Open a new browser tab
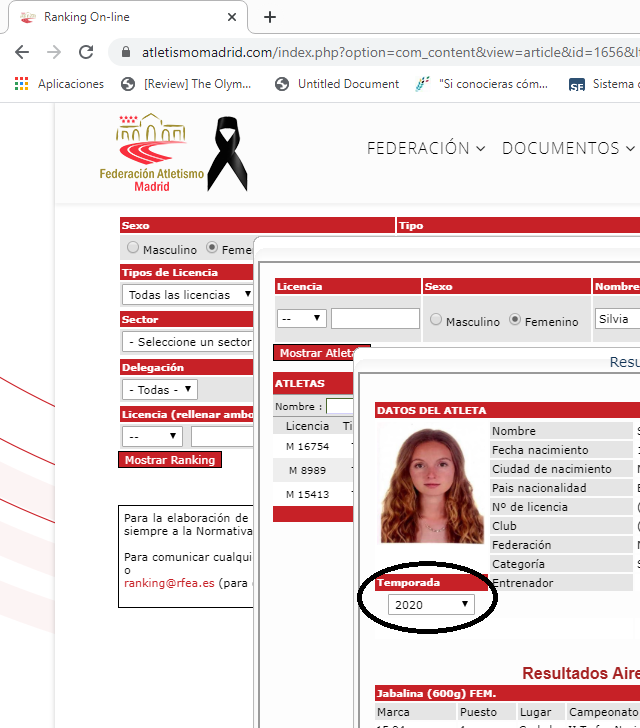The image size is (640, 728). click(270, 17)
